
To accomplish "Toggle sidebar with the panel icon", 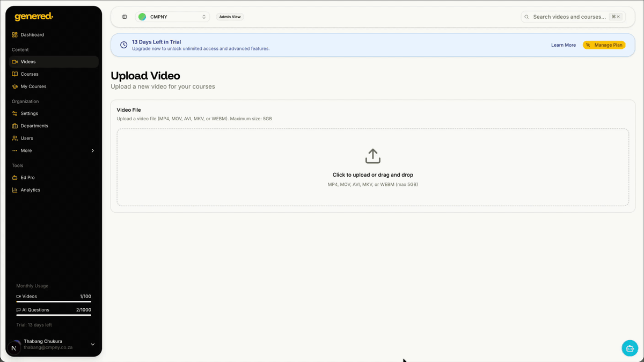I will click(125, 17).
